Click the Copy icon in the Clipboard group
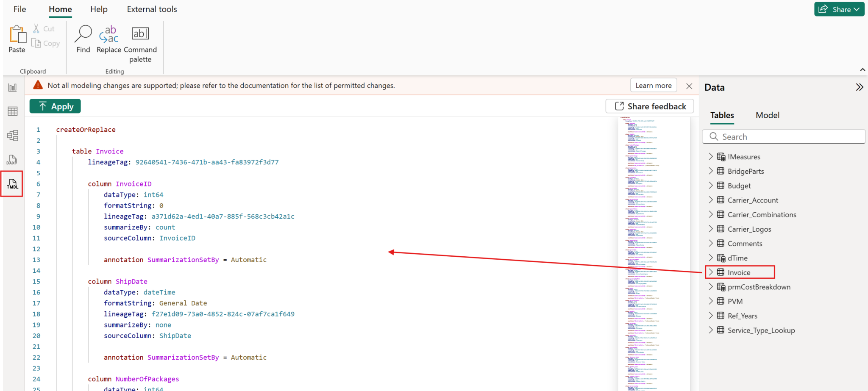 point(36,43)
